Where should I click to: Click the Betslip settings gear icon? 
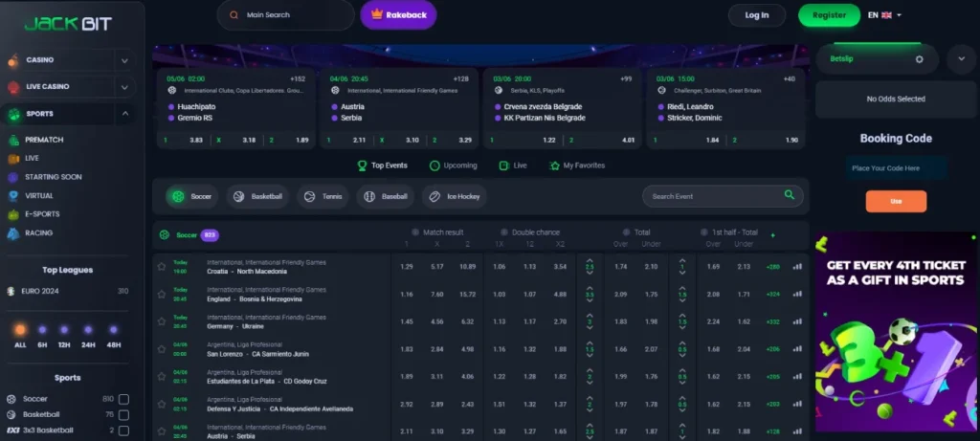920,59
